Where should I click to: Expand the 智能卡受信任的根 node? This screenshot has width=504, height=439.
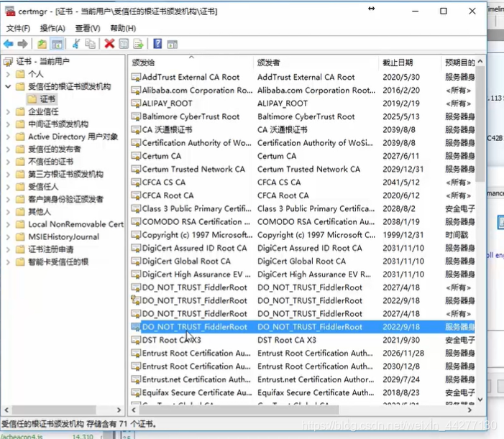coord(8,262)
